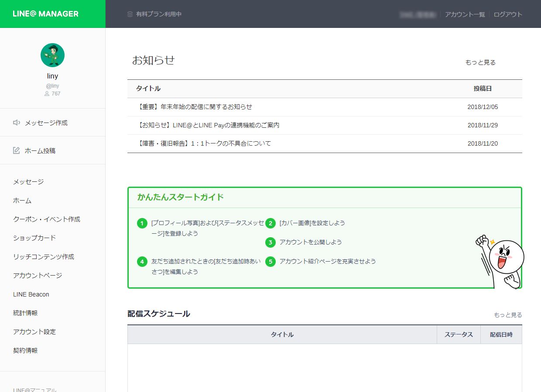Go to メッセージ in the sidebar menu
The height and width of the screenshot is (392, 541).
coord(28,182)
